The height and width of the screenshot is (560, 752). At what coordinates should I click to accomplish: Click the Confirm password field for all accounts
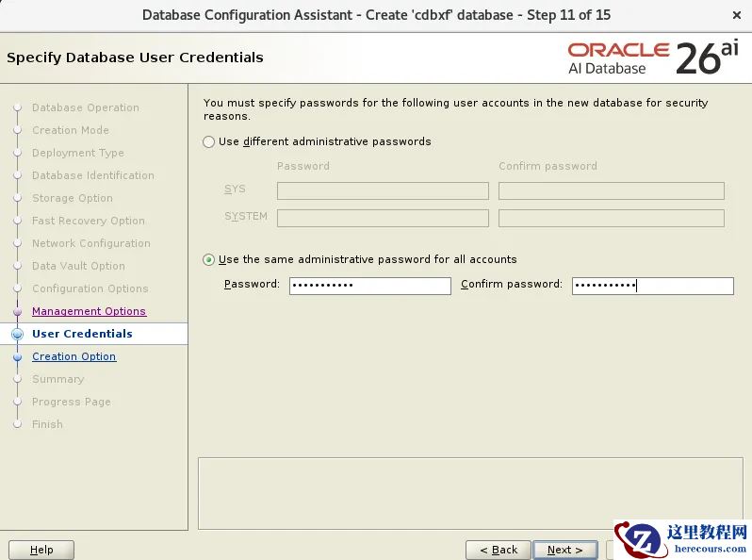point(652,286)
